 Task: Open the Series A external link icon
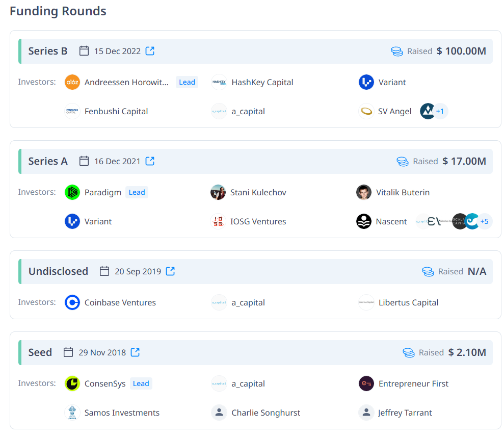tap(150, 161)
